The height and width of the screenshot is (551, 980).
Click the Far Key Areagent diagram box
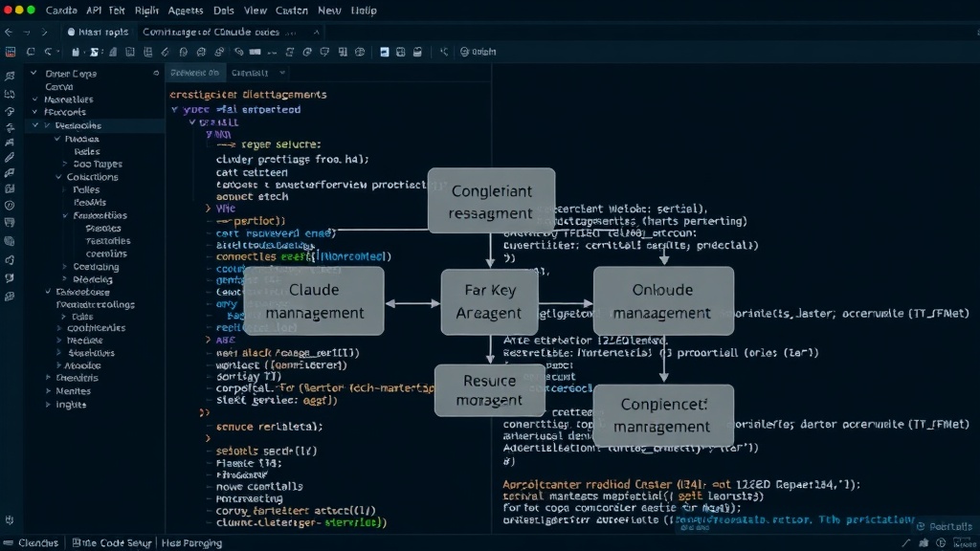tap(489, 301)
